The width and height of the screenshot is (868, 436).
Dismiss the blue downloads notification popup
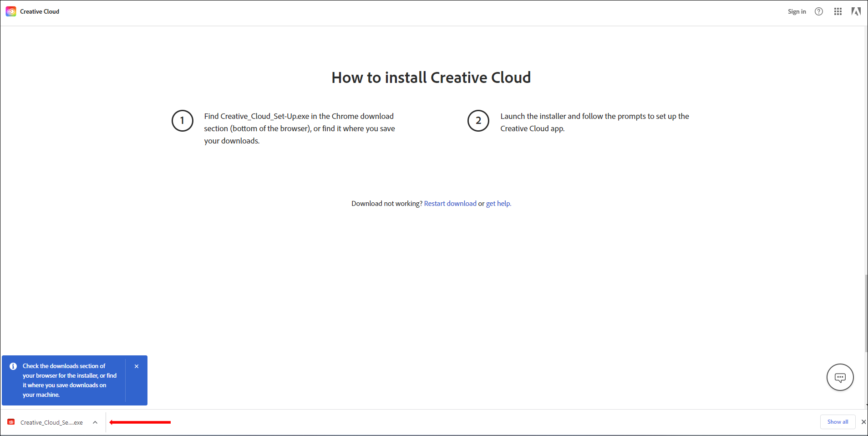pos(136,366)
